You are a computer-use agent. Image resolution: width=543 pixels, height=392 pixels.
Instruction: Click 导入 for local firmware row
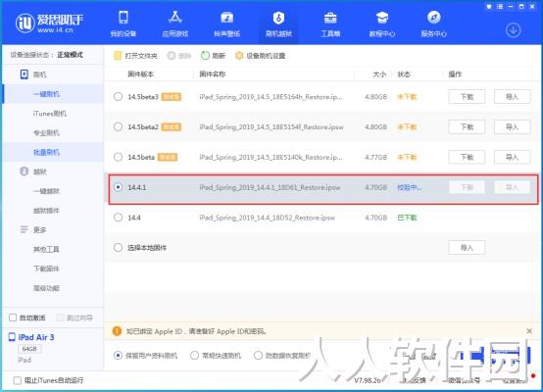pyautogui.click(x=467, y=248)
